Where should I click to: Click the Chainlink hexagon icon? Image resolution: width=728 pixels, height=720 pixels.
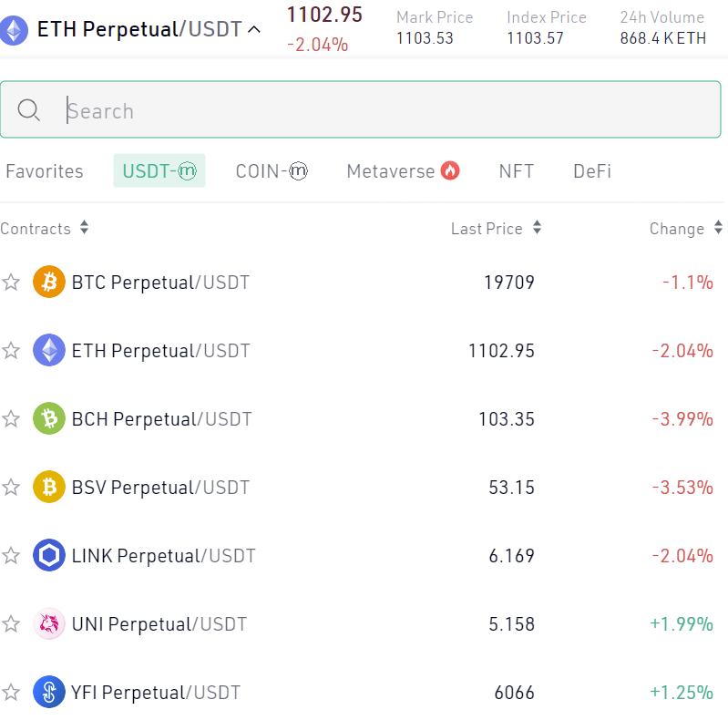[x=49, y=556]
